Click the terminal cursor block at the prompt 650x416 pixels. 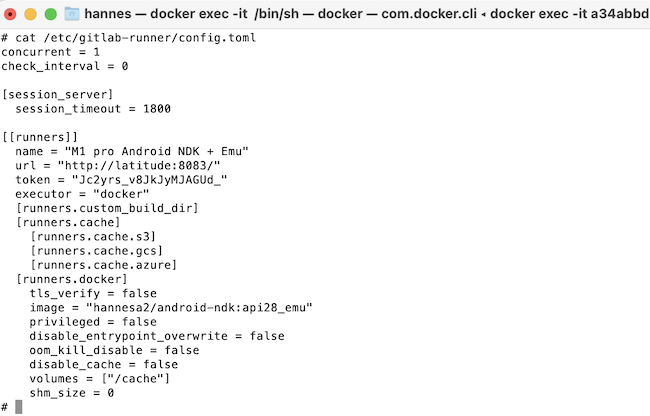tap(18, 407)
